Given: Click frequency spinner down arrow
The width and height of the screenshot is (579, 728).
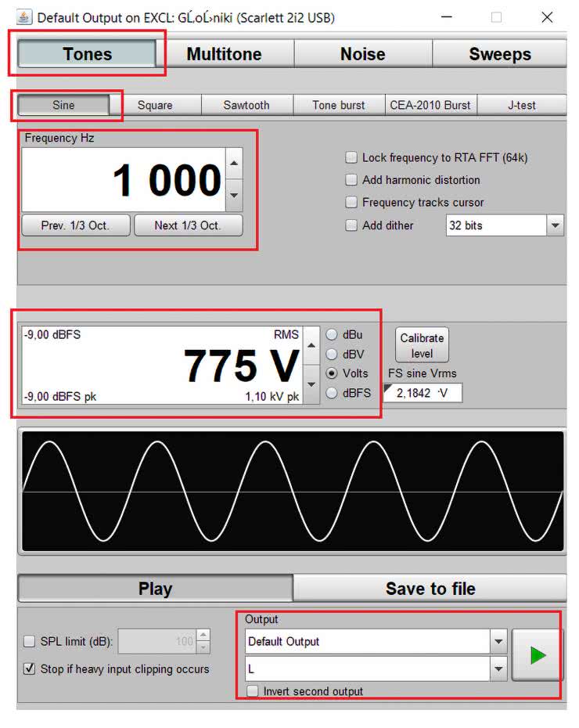Looking at the screenshot, I should 234,195.
